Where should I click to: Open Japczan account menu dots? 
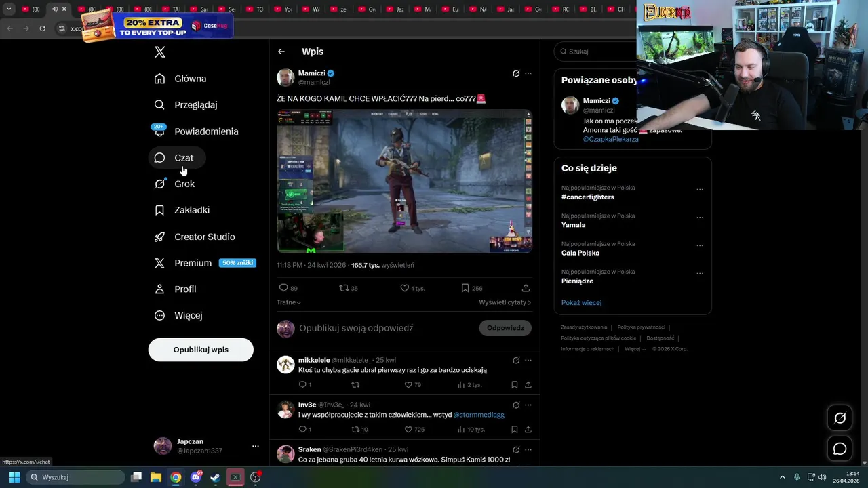coord(256,446)
